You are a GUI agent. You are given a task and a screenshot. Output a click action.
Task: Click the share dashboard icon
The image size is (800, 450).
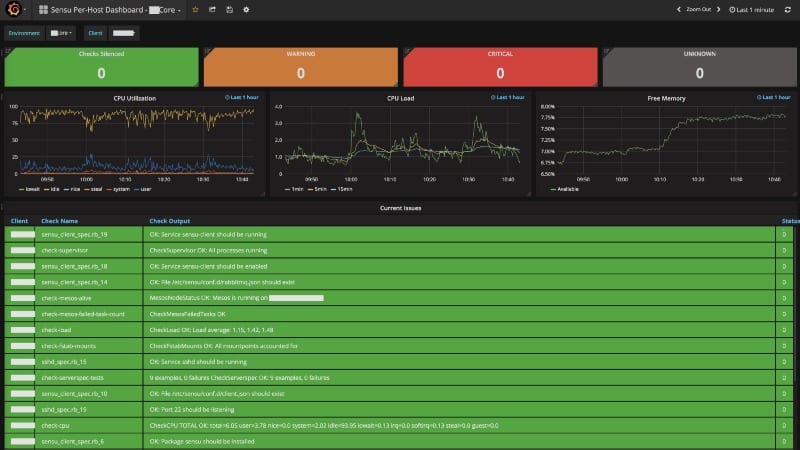(212, 10)
